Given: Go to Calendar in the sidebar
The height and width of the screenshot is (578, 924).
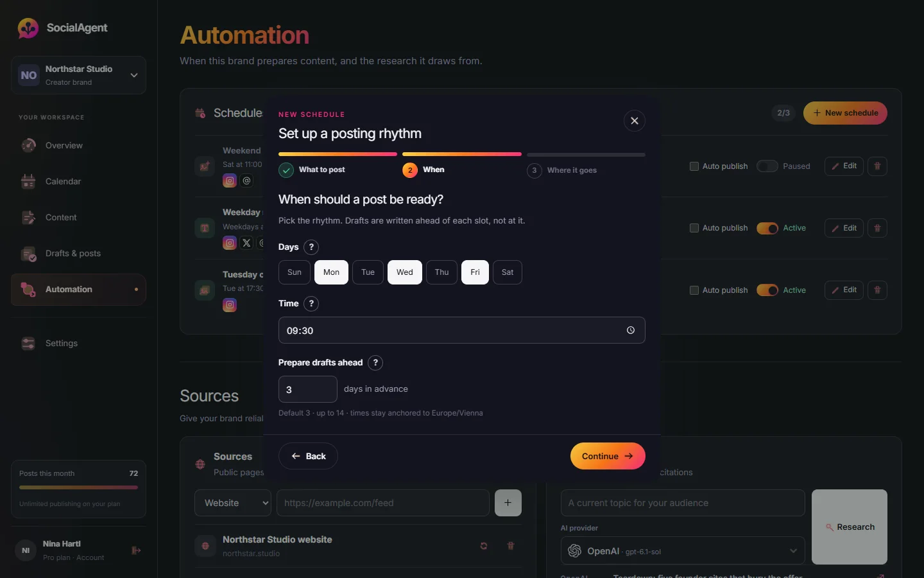Looking at the screenshot, I should pyautogui.click(x=78, y=182).
